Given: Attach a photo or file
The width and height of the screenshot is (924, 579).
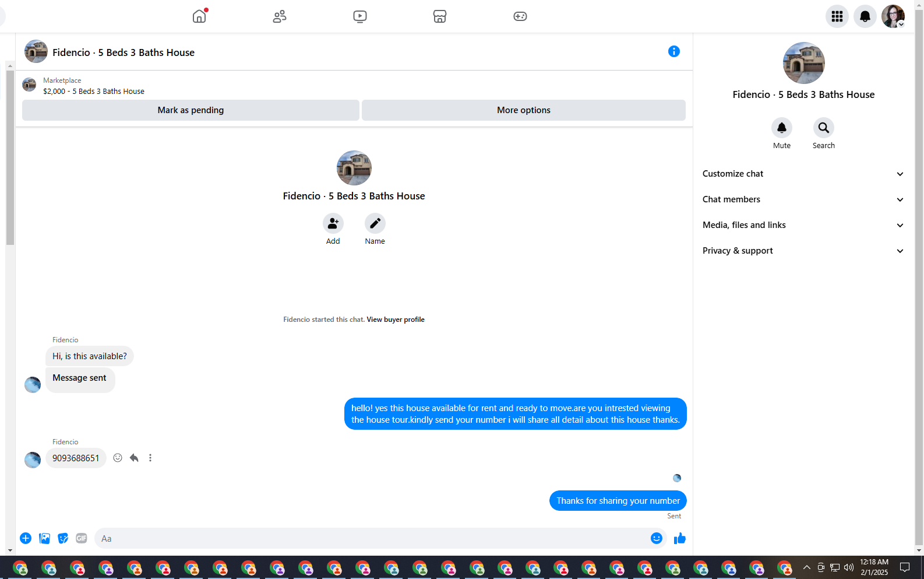Looking at the screenshot, I should pos(44,538).
